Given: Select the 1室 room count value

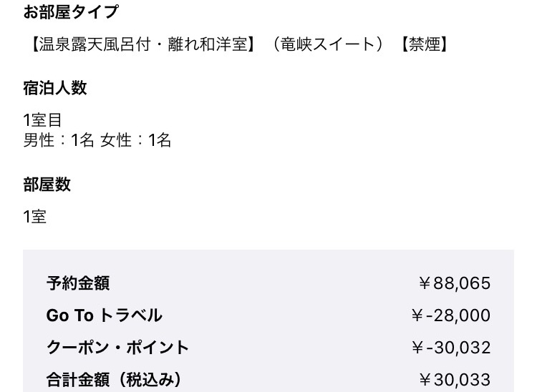Looking at the screenshot, I should (34, 217).
